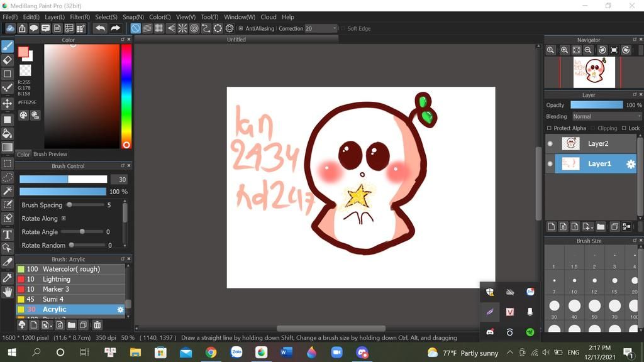Screen dimensions: 644x362
Task: Toggle the Soft Edge checkbox
Action: (343, 28)
